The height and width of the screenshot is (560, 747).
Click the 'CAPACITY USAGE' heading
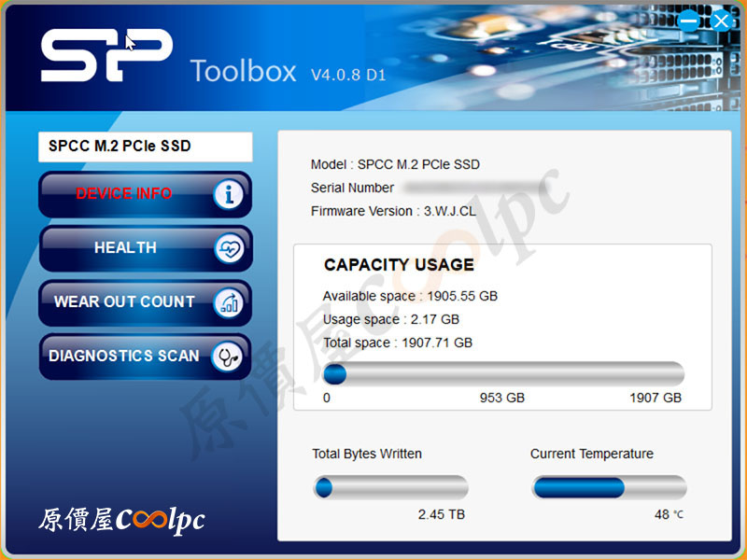[x=399, y=265]
